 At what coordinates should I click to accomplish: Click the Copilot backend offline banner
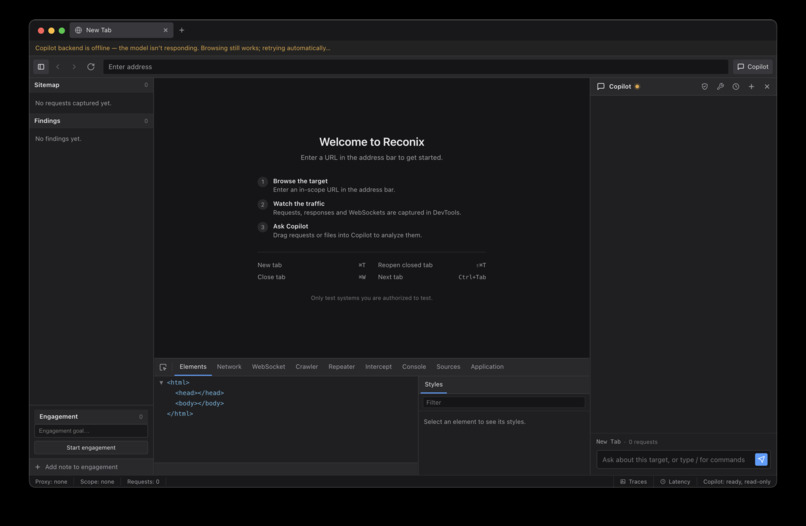coord(182,48)
